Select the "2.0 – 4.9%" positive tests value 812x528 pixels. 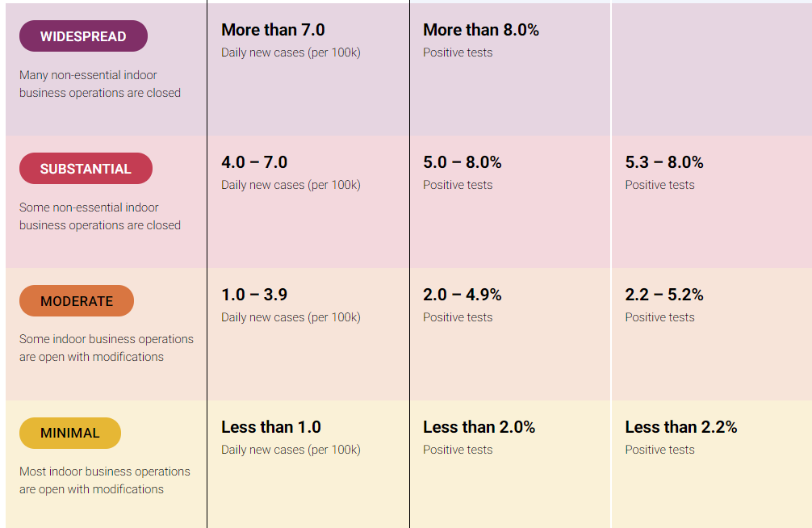[463, 295]
